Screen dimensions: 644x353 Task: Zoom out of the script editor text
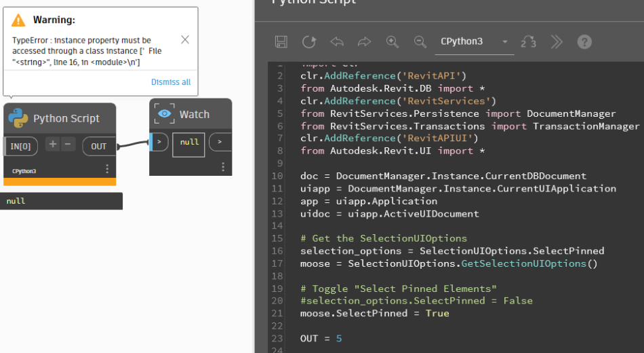click(420, 41)
